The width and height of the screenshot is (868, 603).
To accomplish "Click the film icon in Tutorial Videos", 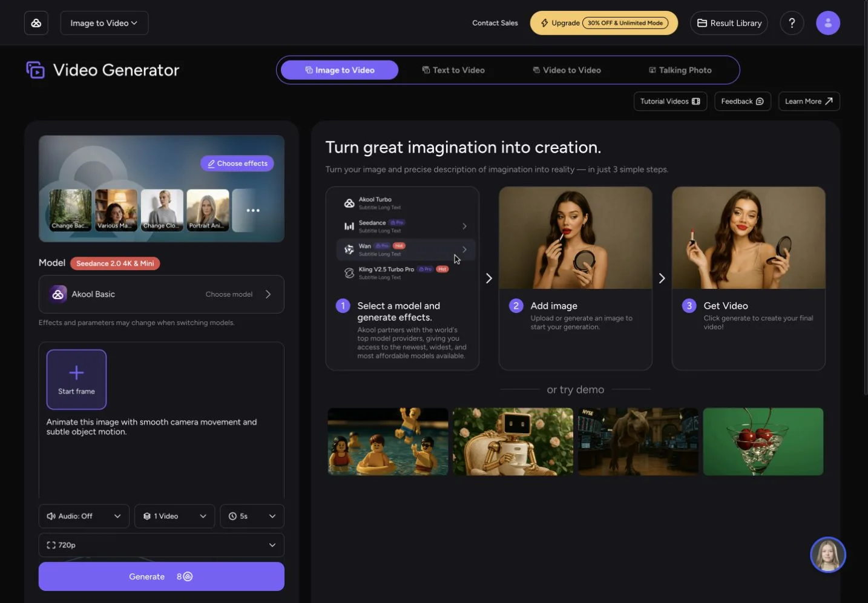I will coord(696,101).
